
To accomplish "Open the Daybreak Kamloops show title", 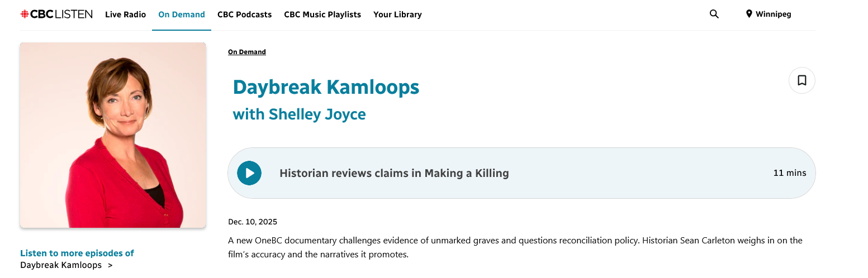I will point(326,87).
